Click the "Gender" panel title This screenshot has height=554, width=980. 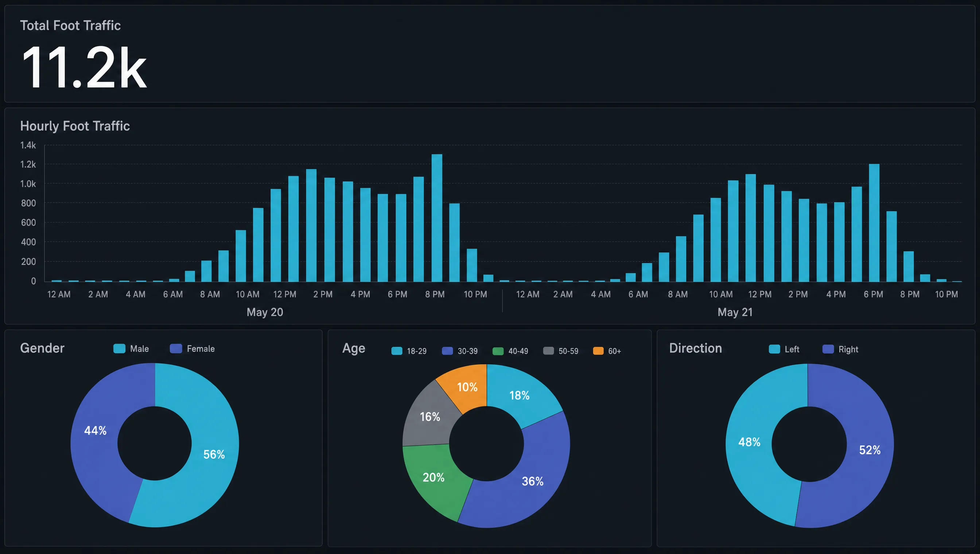click(x=42, y=348)
